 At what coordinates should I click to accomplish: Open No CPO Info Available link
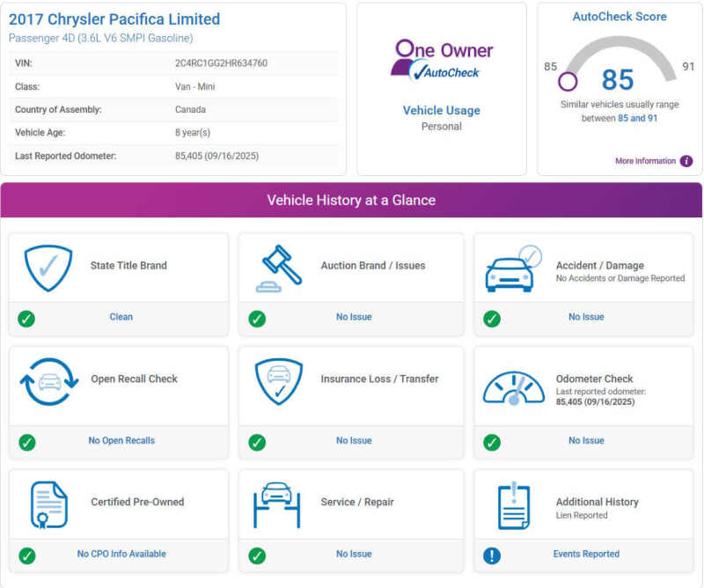[121, 555]
